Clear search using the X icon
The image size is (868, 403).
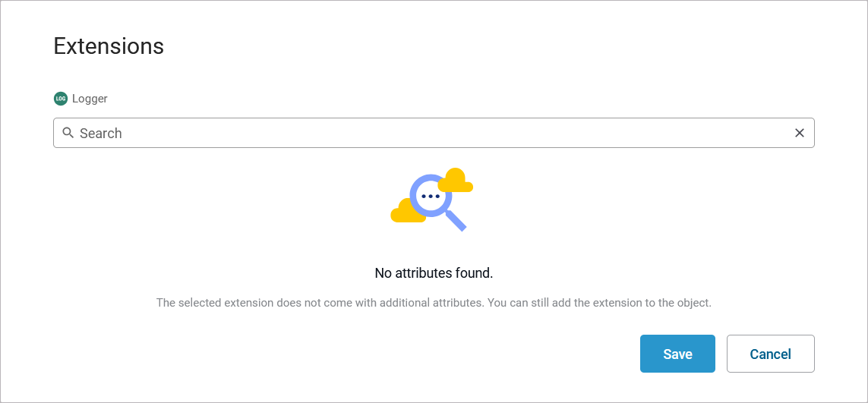tap(800, 133)
